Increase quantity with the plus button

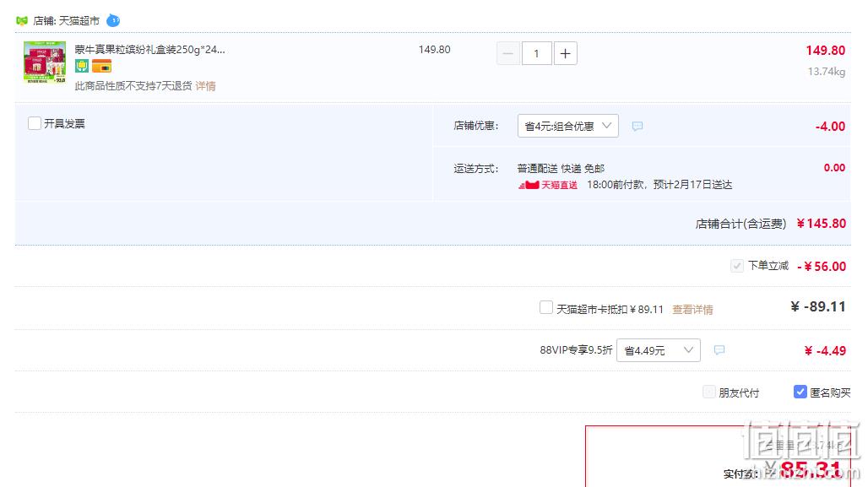click(565, 54)
